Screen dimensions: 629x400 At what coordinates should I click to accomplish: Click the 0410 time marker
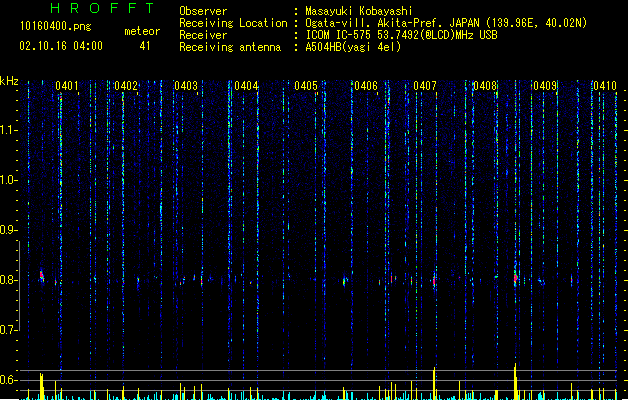605,86
